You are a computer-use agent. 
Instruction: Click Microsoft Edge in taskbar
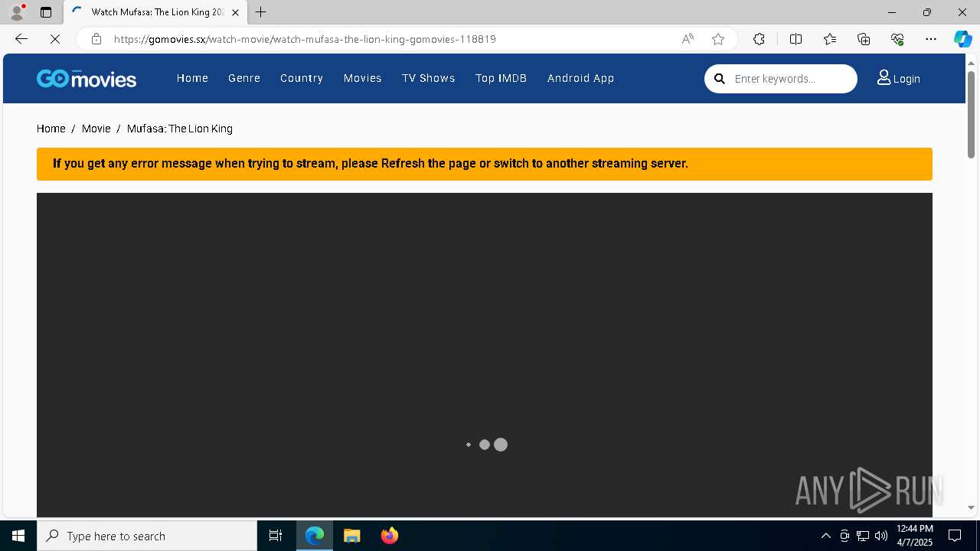click(x=315, y=536)
